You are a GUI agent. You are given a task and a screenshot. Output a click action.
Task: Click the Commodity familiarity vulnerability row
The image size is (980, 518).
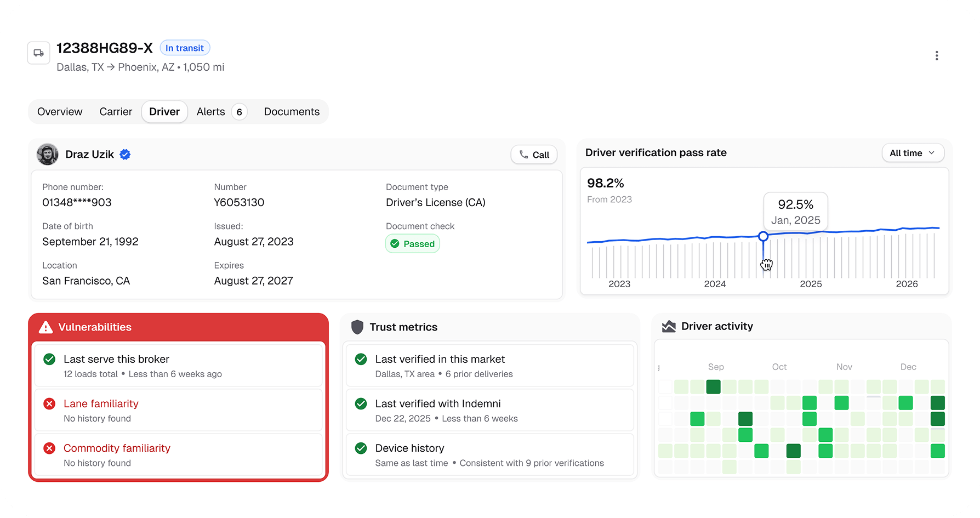pyautogui.click(x=178, y=455)
